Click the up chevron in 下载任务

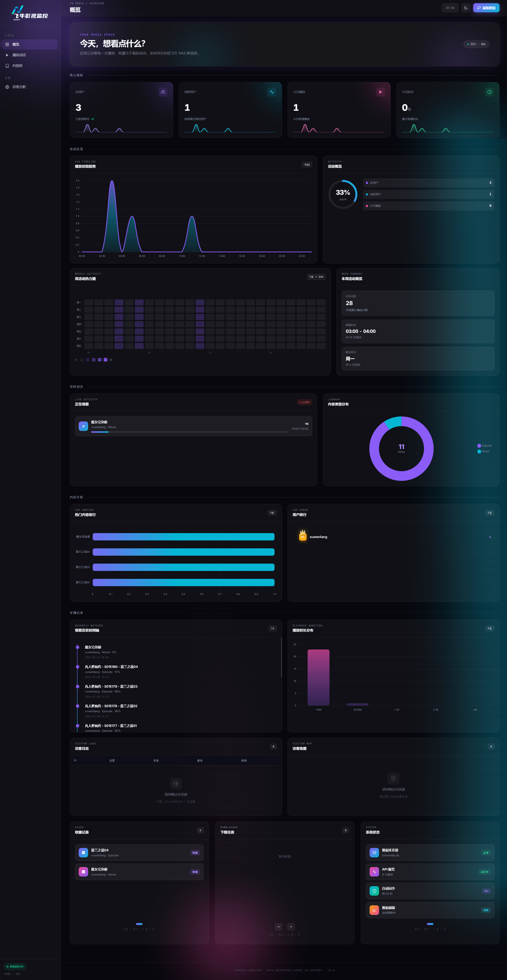coord(279,927)
